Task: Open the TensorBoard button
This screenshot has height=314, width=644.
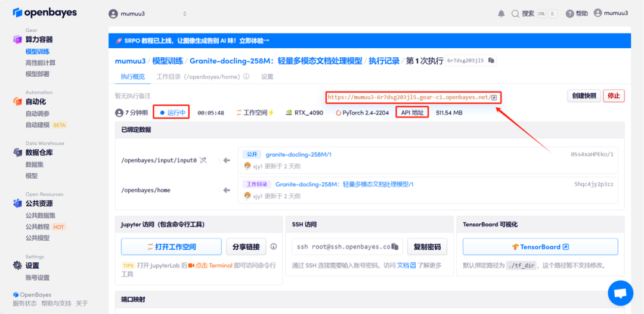Action: coord(540,247)
